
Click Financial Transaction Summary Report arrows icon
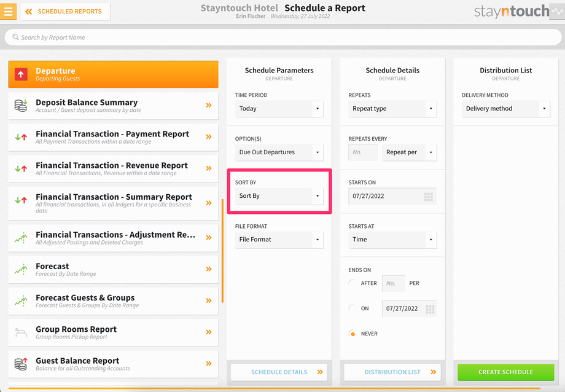(21, 200)
